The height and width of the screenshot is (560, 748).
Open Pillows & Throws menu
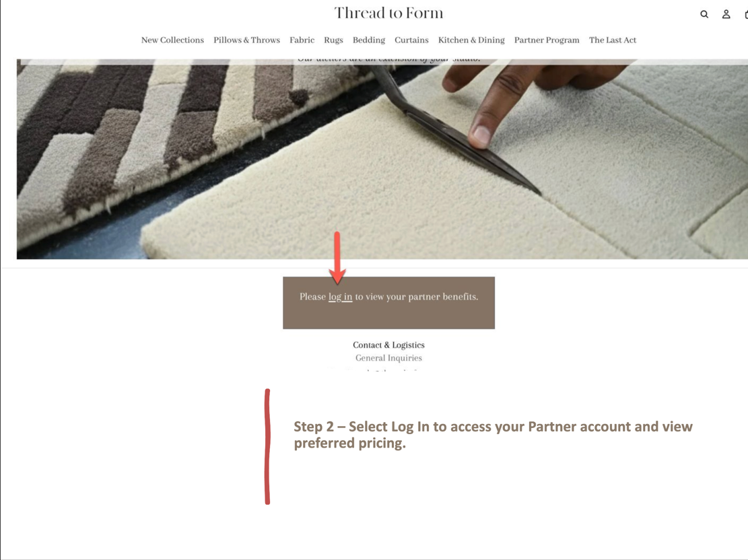coord(246,40)
